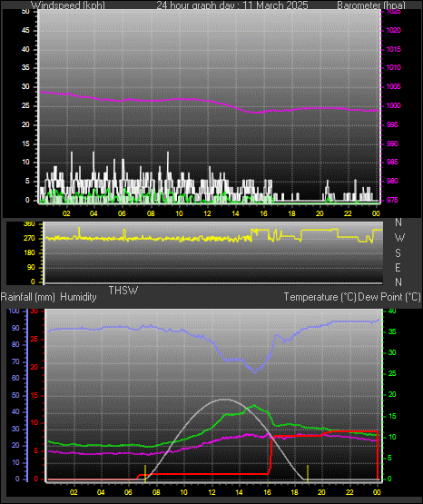
Task: Click the 100 humidity axis value
Action: coord(15,311)
